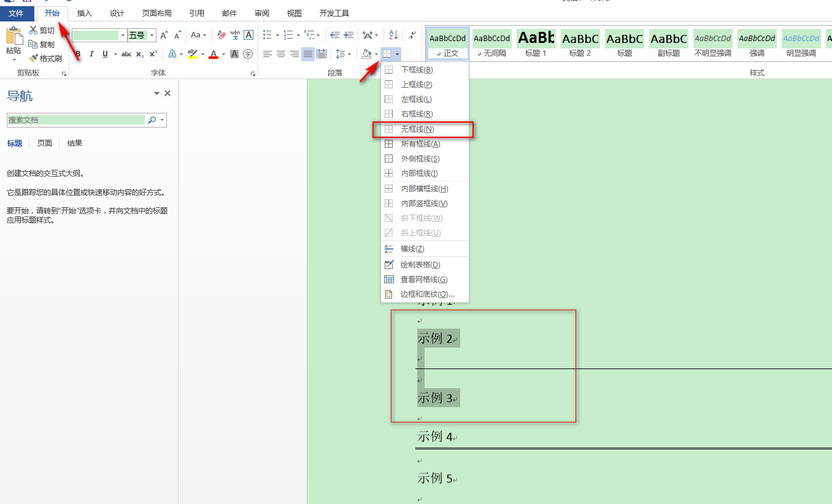Choose 查看网格线(G) view gridlines entry
The height and width of the screenshot is (504, 832).
[424, 280]
